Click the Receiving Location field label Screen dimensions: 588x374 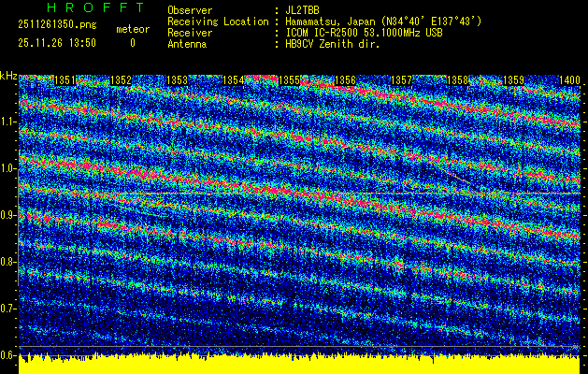(217, 20)
